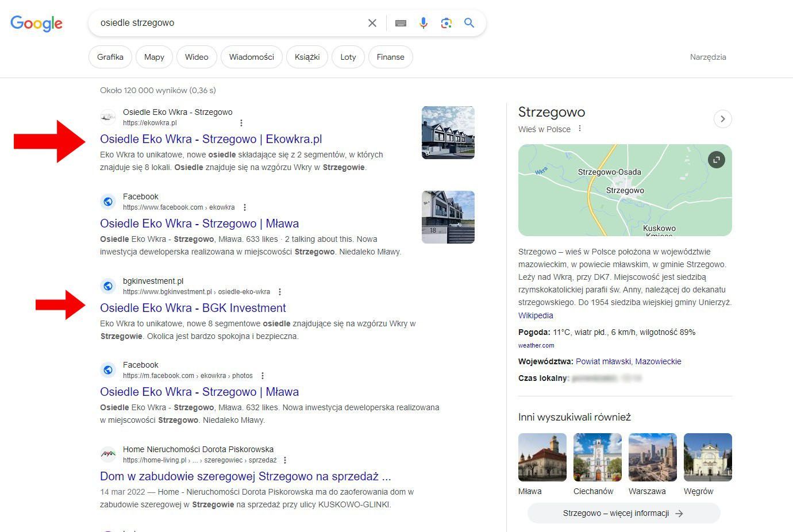The width and height of the screenshot is (793, 532).
Task: Start voice search with the microphone icon
Action: 424,23
